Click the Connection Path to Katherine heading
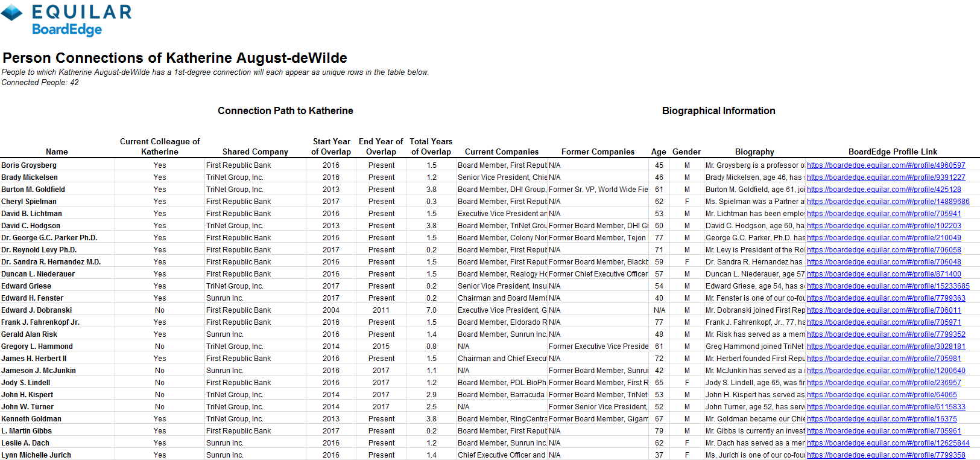Image resolution: width=980 pixels, height=460 pixels. pos(285,111)
